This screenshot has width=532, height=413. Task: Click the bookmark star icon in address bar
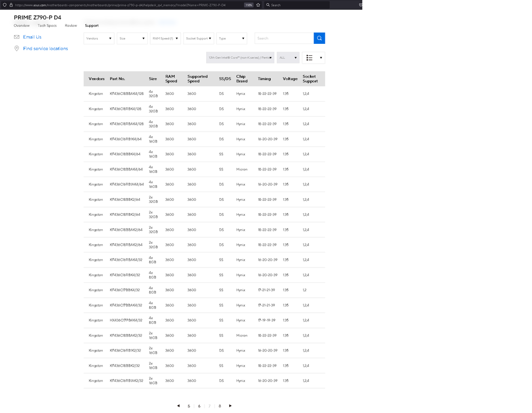click(x=258, y=5)
